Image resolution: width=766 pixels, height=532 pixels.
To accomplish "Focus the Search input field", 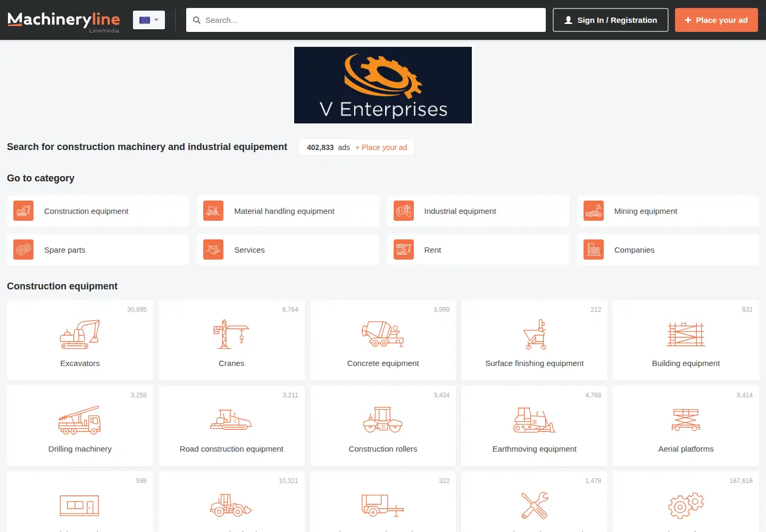I will click(x=366, y=20).
